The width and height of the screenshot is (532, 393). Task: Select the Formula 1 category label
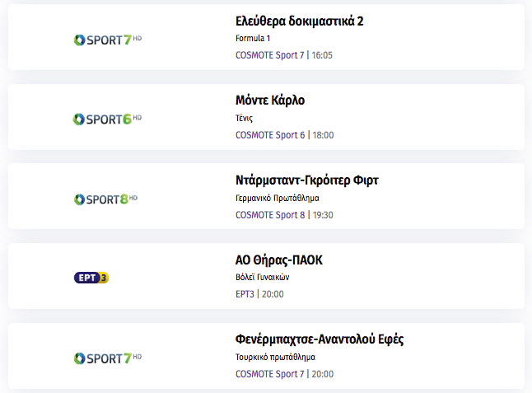coord(253,39)
